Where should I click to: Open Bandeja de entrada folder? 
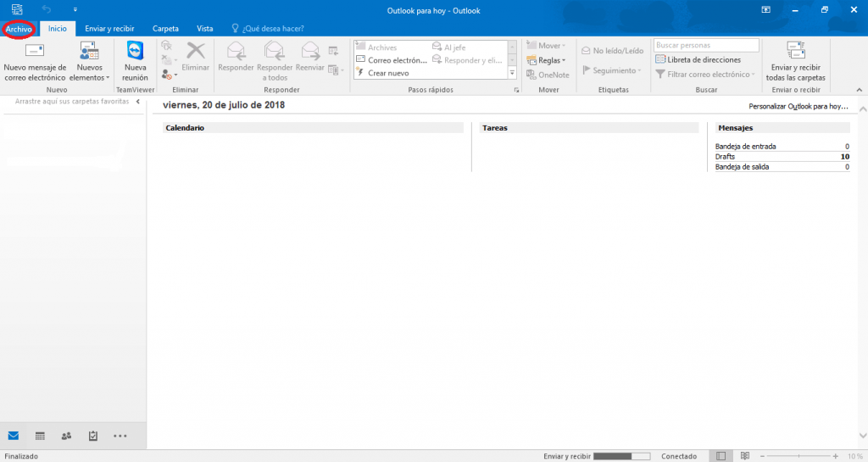(746, 147)
